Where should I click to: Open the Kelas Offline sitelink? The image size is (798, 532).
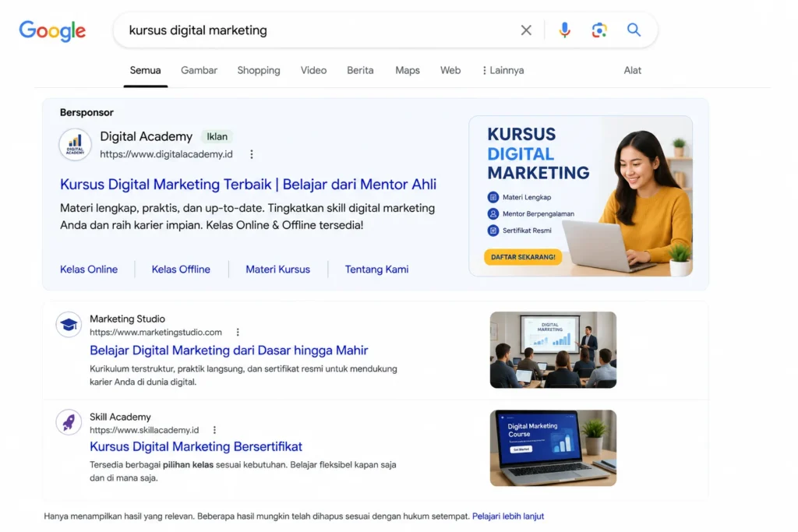click(181, 269)
